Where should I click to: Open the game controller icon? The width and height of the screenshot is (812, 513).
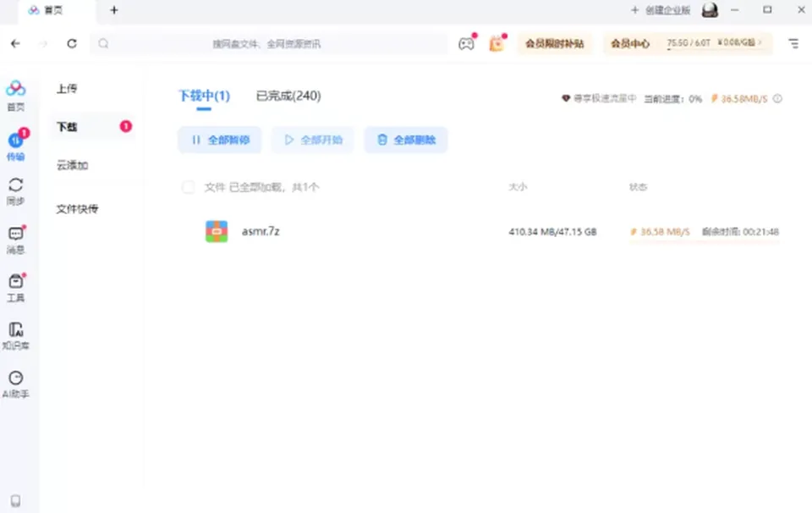(x=466, y=43)
